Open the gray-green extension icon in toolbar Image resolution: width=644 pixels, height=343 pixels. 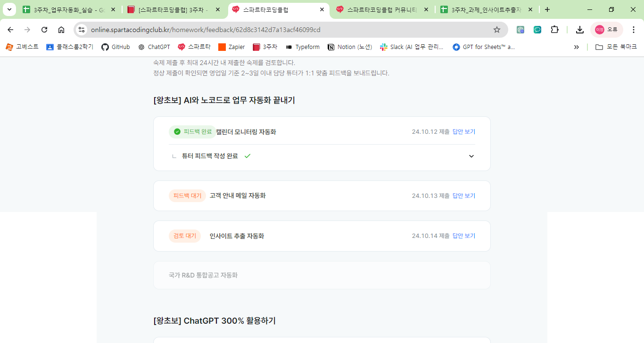pos(520,30)
